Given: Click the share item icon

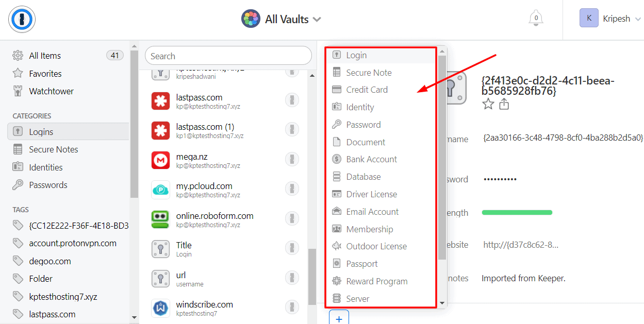Looking at the screenshot, I should [x=504, y=104].
